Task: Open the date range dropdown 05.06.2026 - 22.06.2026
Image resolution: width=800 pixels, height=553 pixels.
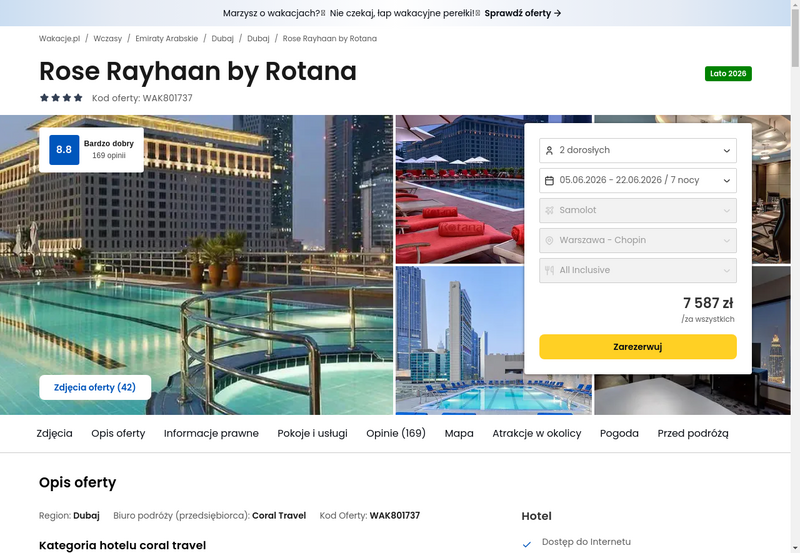Action: (x=637, y=180)
